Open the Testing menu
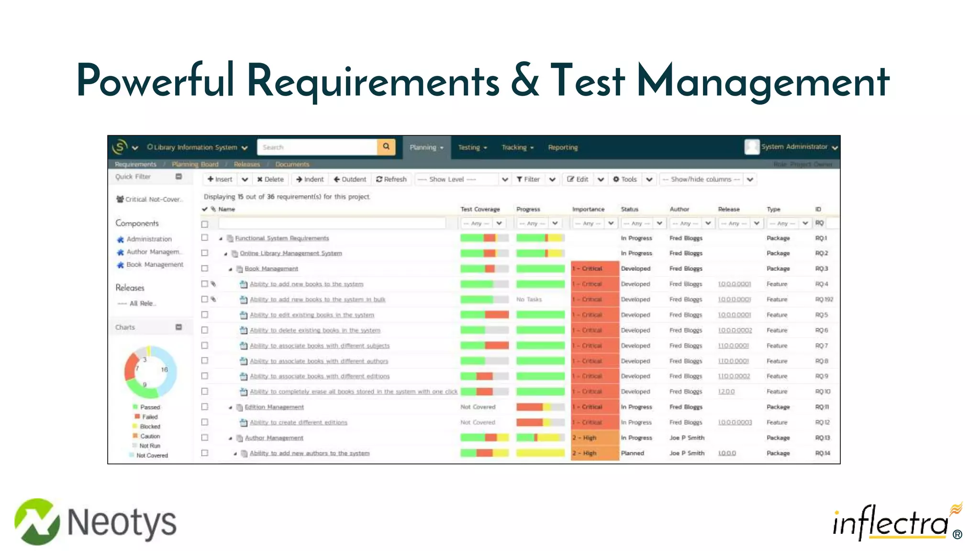The height and width of the screenshot is (551, 980). pyautogui.click(x=472, y=147)
